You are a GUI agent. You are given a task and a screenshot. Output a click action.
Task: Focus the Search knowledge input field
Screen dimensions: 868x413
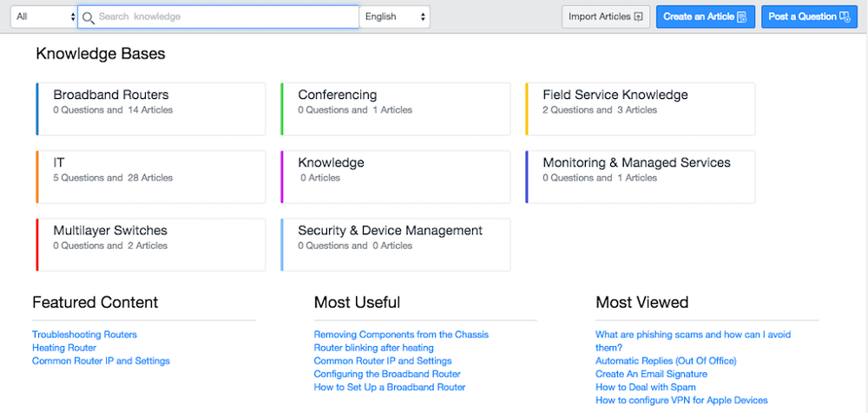point(226,16)
